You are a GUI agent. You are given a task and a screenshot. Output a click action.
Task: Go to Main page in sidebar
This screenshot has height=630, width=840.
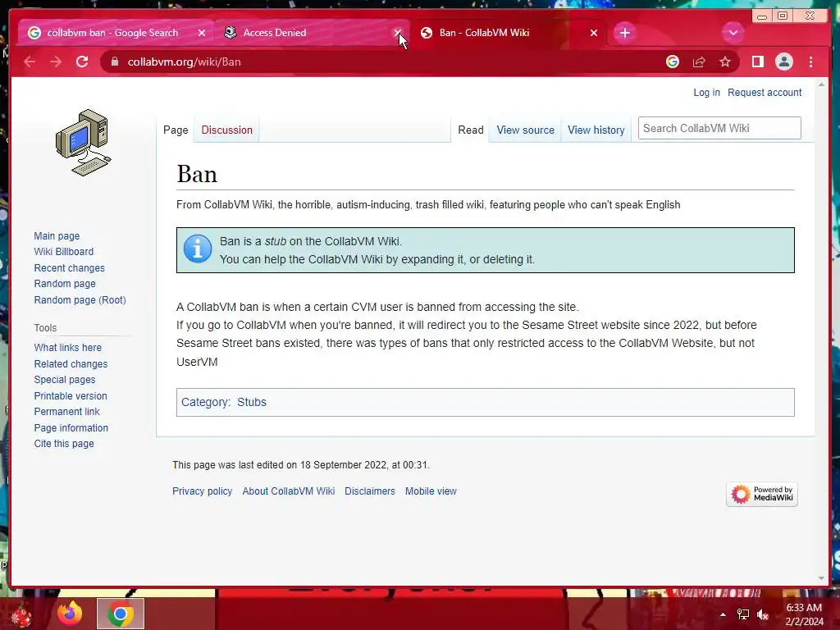tap(57, 235)
